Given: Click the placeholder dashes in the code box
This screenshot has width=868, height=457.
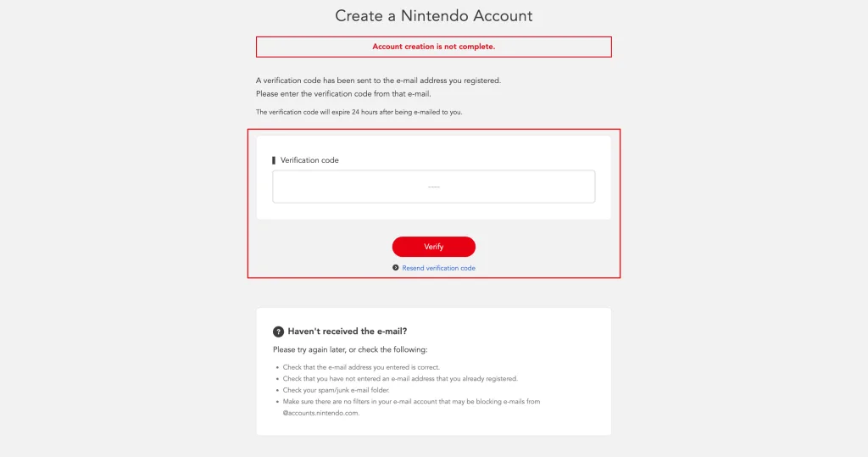Looking at the screenshot, I should 433,187.
